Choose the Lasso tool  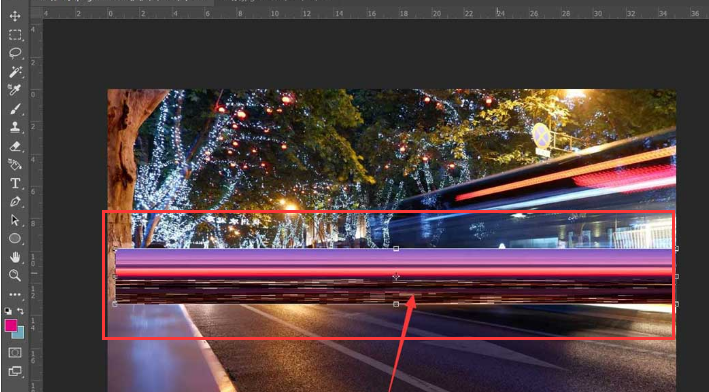[x=15, y=53]
